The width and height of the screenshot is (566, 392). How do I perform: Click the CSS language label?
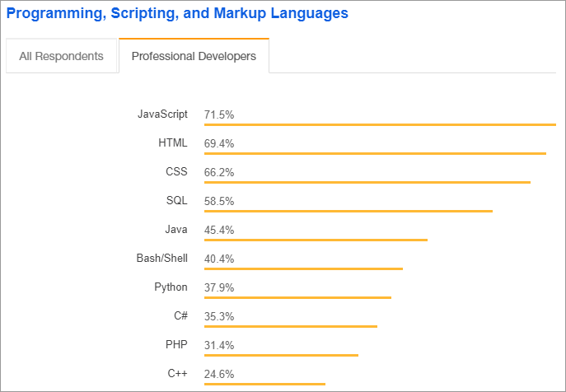point(176,172)
